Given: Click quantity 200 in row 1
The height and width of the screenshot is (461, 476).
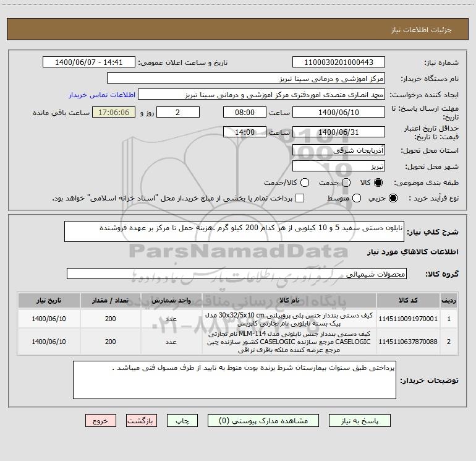Looking at the screenshot, I should (x=110, y=319).
